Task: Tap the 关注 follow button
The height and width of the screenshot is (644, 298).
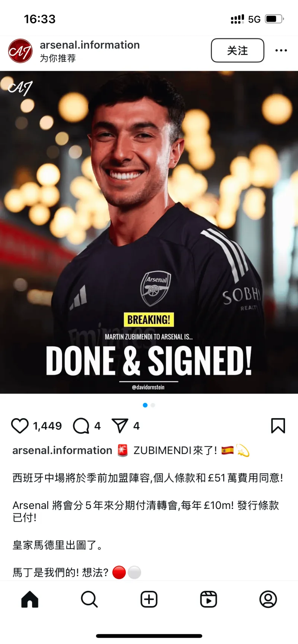Action: click(238, 50)
